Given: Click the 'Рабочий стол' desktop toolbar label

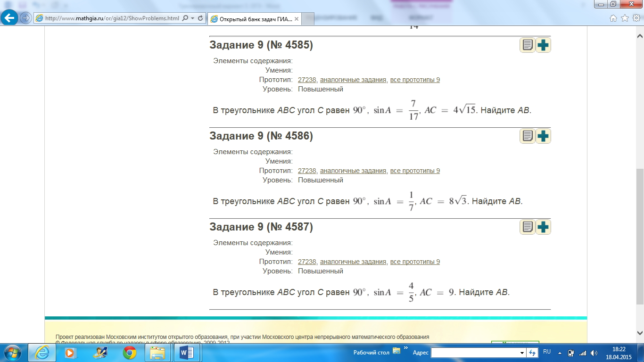Looking at the screenshot, I should (372, 353).
